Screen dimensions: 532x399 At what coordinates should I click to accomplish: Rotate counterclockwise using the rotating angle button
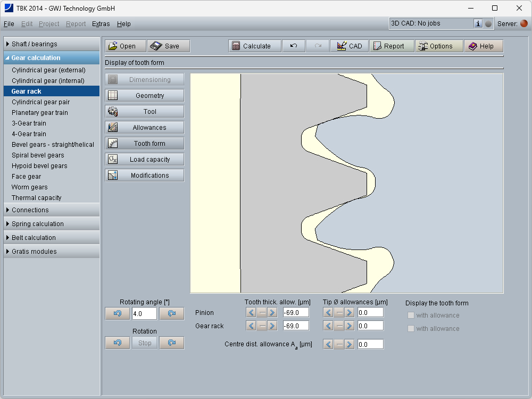tap(118, 314)
